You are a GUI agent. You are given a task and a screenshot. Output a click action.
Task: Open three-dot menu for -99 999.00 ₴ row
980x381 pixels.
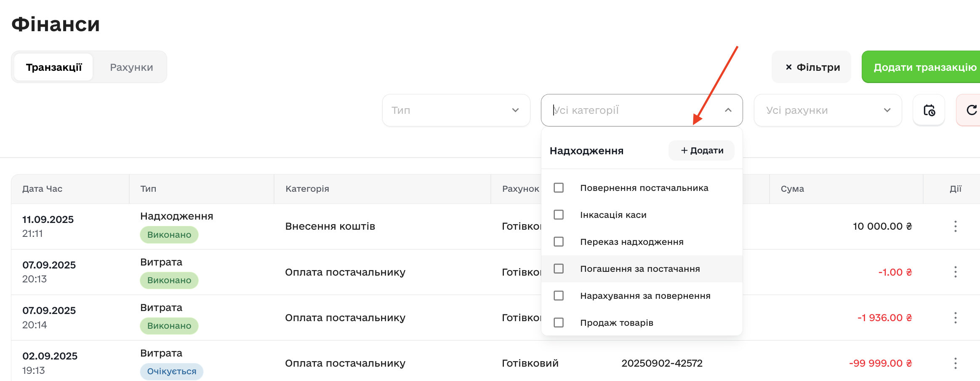tap(955, 363)
